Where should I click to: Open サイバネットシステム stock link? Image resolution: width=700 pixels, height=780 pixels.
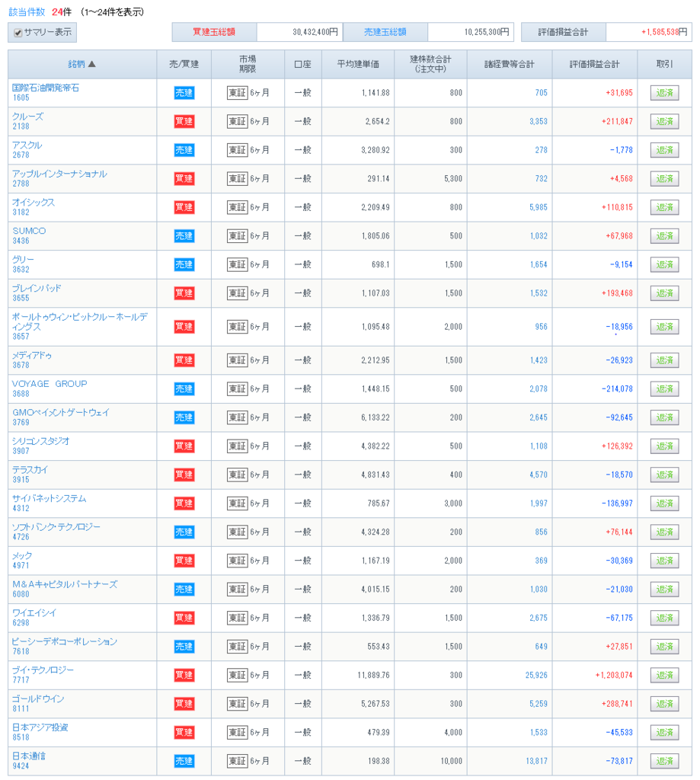click(x=49, y=498)
